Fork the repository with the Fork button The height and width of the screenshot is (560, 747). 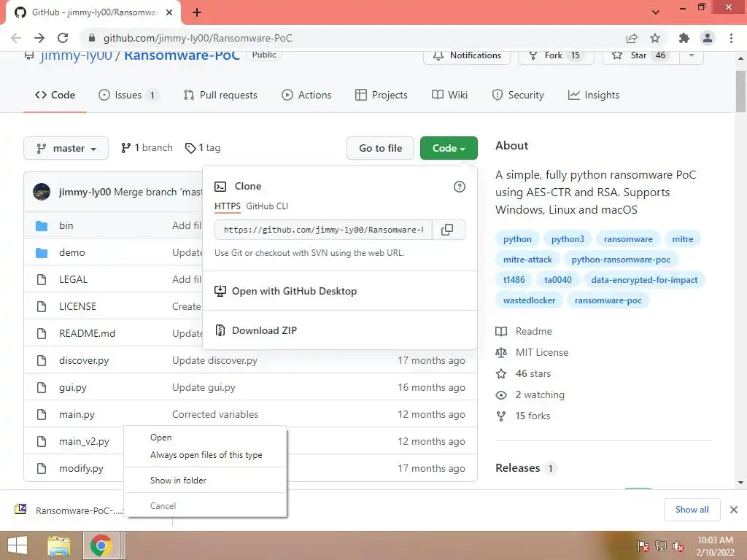tap(555, 55)
